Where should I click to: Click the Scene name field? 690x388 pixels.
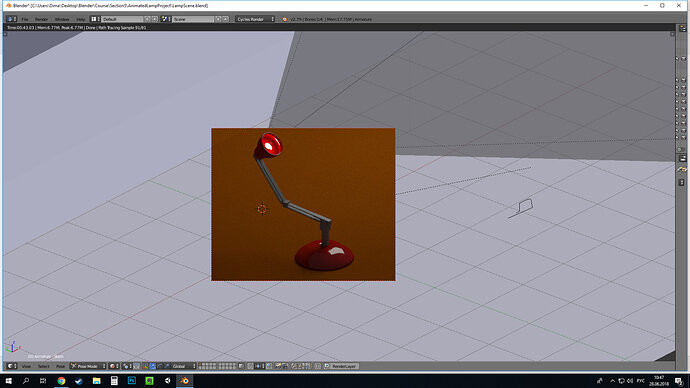193,19
